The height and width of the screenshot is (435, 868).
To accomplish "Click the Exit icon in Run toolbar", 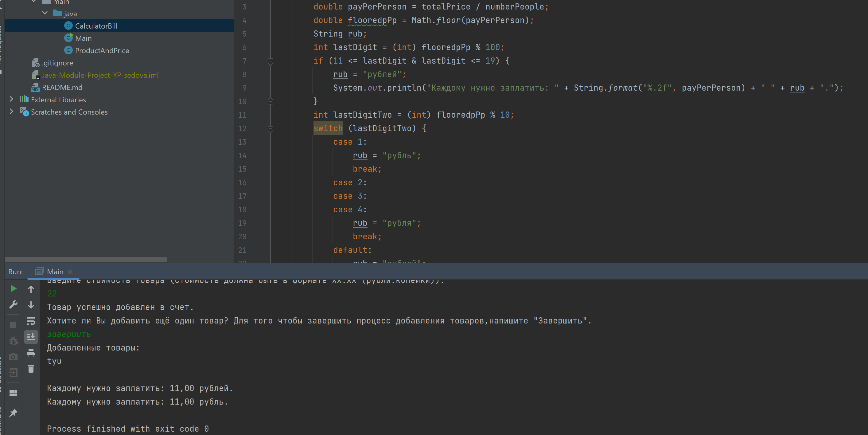I will click(14, 373).
